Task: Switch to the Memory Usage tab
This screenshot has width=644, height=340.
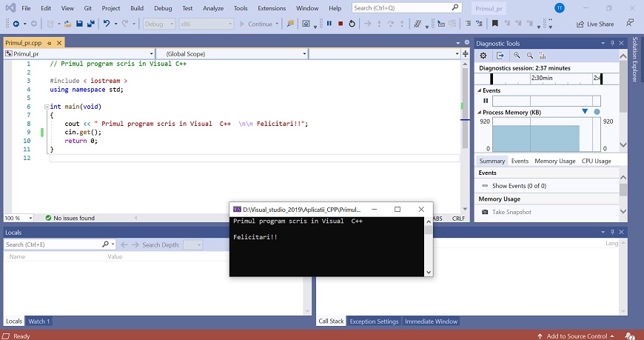Action: click(x=554, y=161)
